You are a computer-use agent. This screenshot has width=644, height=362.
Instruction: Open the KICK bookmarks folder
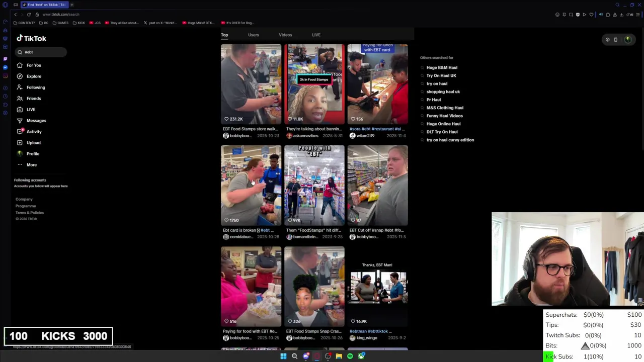[x=79, y=23]
